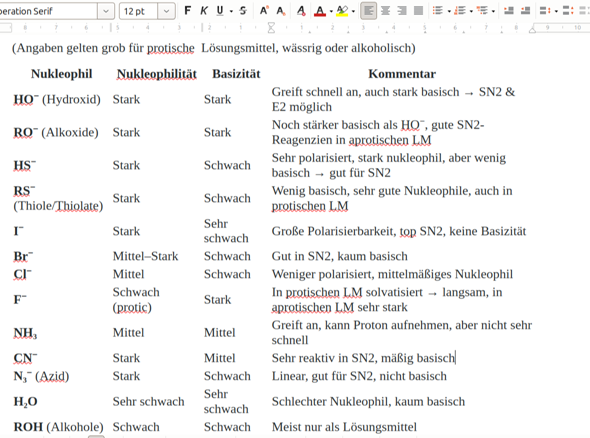Click the Nukleophil column header
This screenshot has width=590, height=438.
click(x=62, y=74)
